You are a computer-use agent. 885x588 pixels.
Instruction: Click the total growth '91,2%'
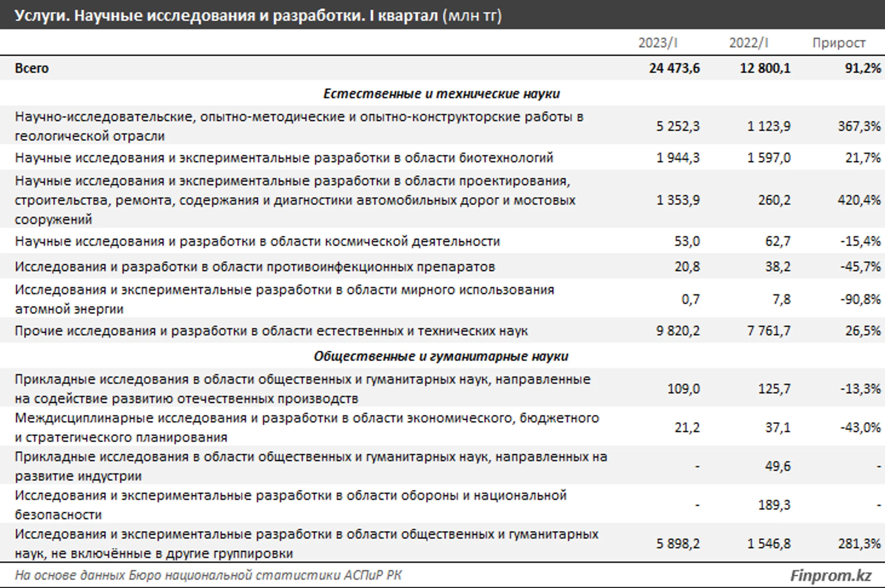coord(863,68)
